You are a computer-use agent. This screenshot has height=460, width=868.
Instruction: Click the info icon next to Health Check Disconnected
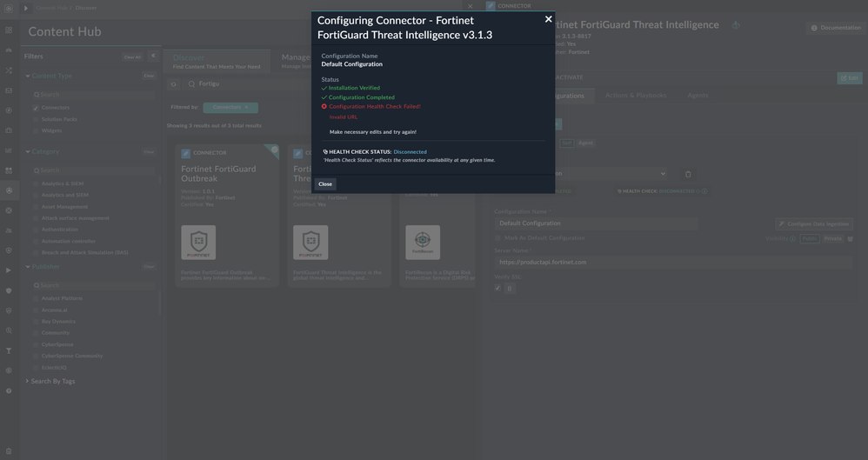point(704,191)
